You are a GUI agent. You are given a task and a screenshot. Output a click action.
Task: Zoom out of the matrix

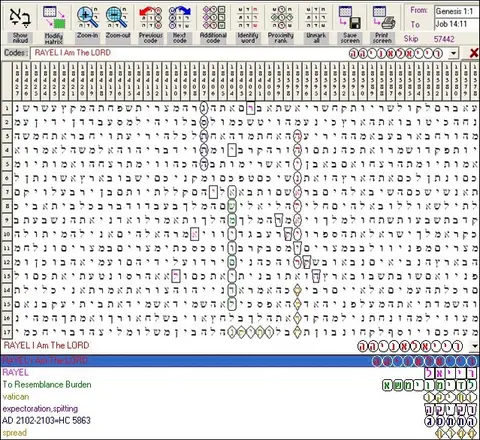tap(118, 23)
